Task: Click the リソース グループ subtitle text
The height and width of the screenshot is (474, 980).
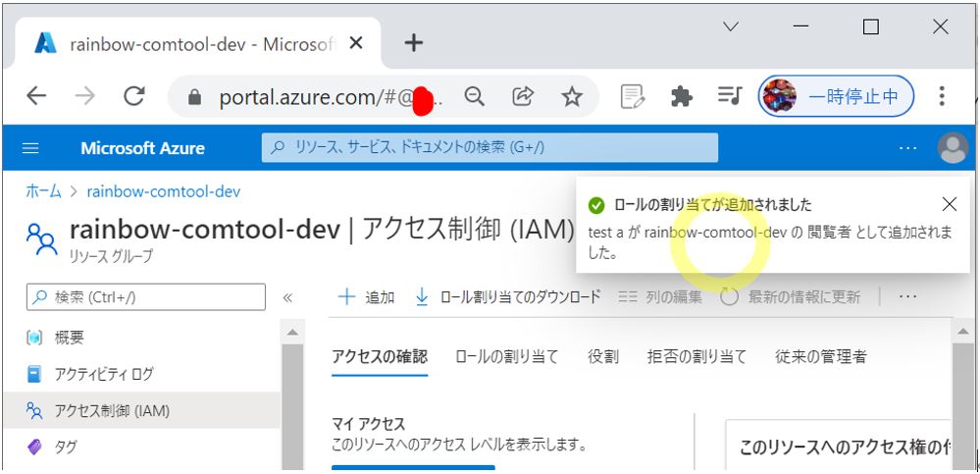Action: [111, 257]
